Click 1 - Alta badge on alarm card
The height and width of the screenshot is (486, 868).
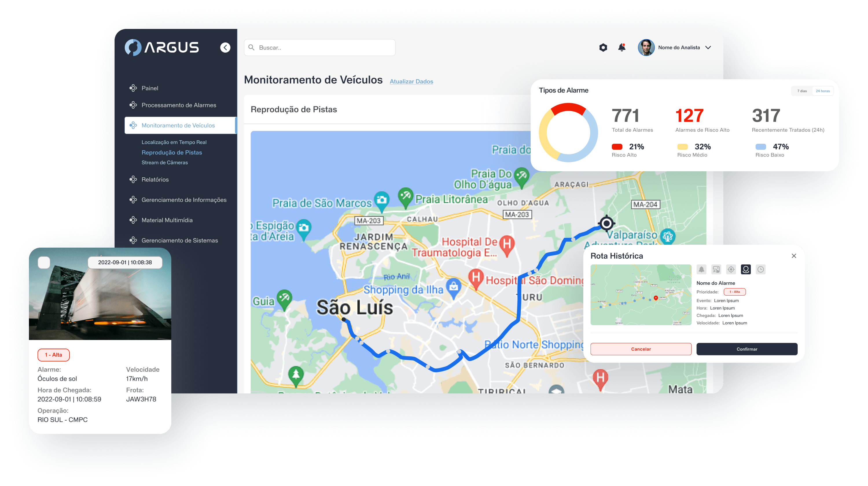tap(54, 355)
